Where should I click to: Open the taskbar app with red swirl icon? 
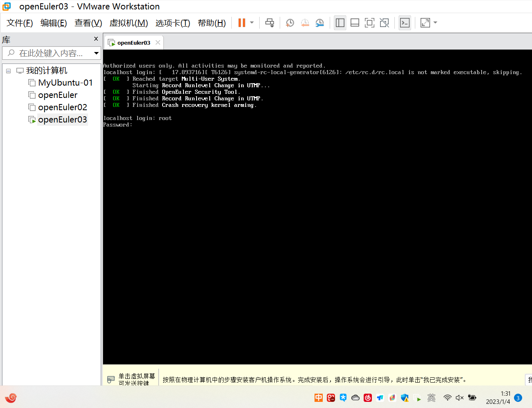pyautogui.click(x=11, y=397)
